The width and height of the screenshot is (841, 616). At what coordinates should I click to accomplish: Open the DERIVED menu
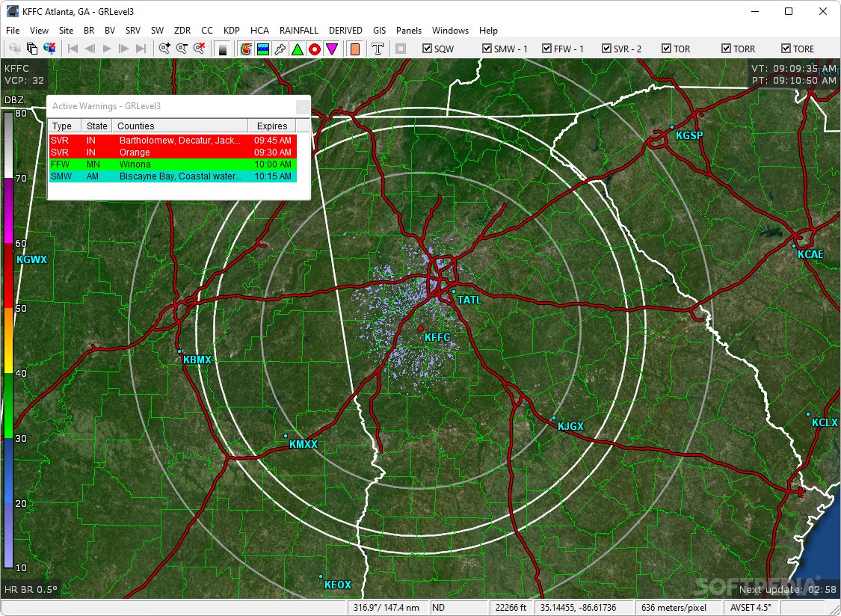coord(345,31)
